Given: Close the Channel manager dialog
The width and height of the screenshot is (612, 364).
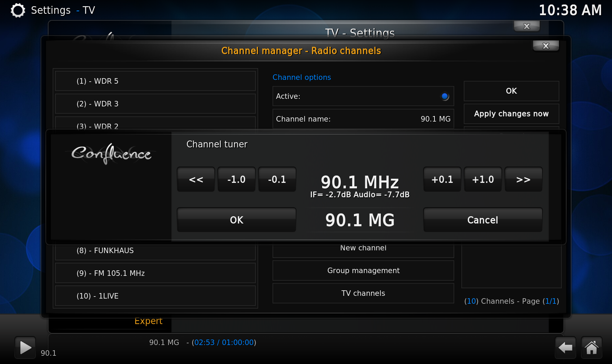Looking at the screenshot, I should coord(545,46).
